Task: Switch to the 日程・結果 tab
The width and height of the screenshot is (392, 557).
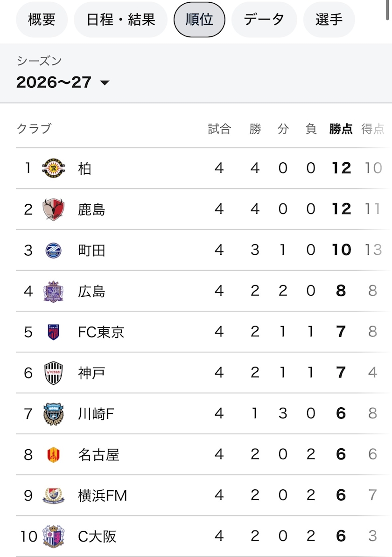Action: [120, 20]
